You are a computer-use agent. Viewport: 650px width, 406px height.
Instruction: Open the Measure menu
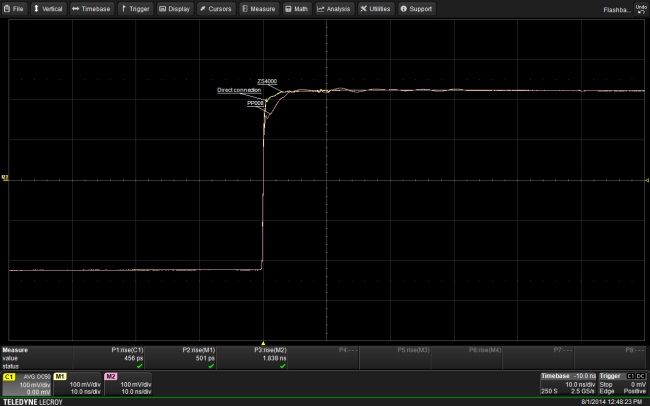(259, 8)
